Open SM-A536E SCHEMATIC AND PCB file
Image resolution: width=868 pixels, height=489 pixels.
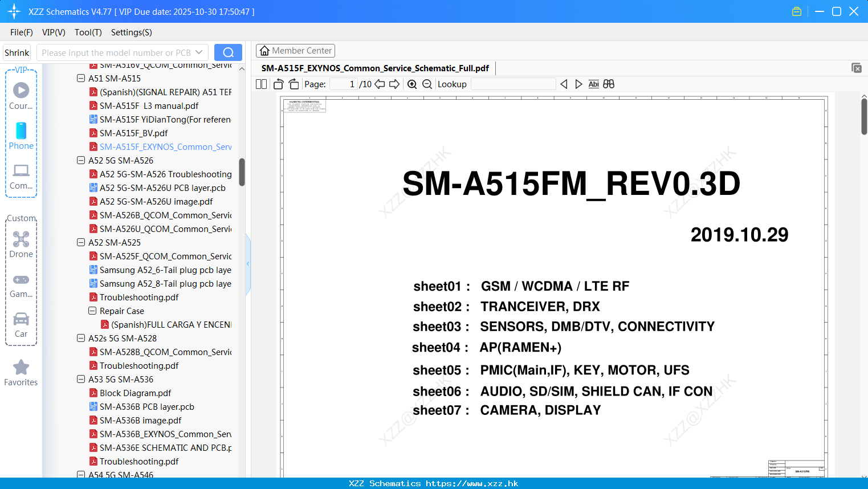click(x=160, y=448)
